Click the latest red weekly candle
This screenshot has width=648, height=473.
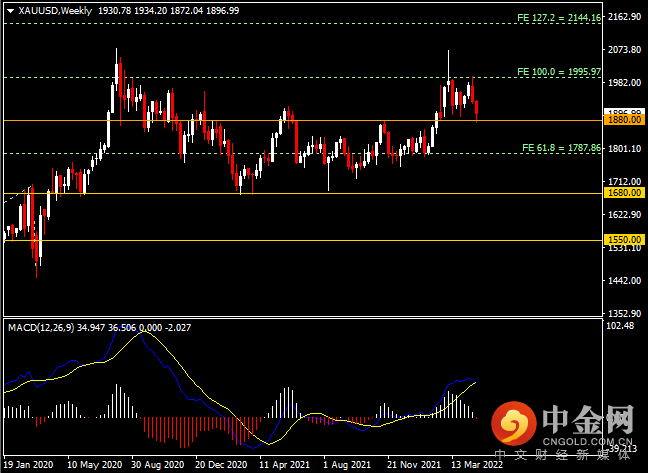476,111
